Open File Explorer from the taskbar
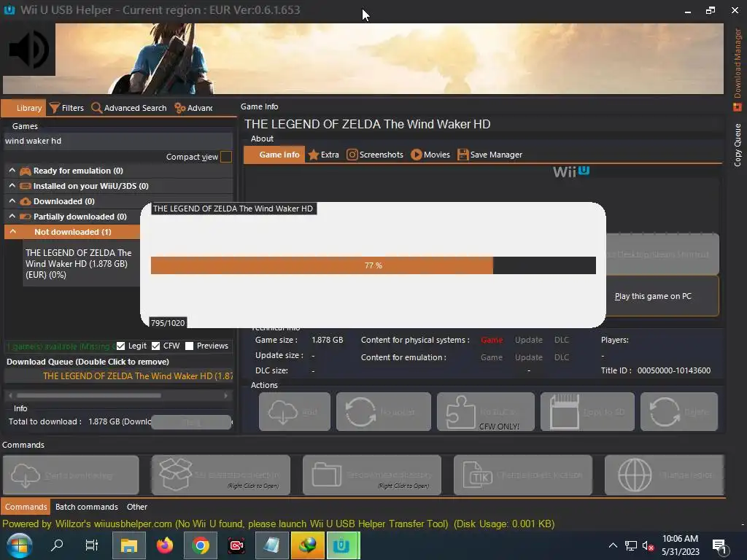Viewport: 747px width, 560px height. click(x=128, y=545)
